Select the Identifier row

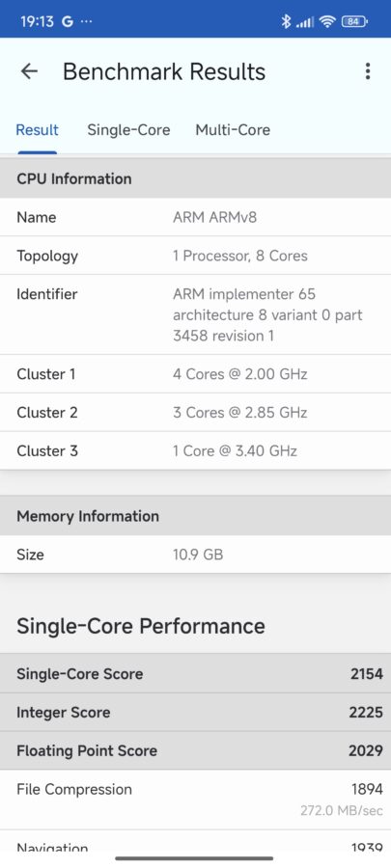[195, 314]
